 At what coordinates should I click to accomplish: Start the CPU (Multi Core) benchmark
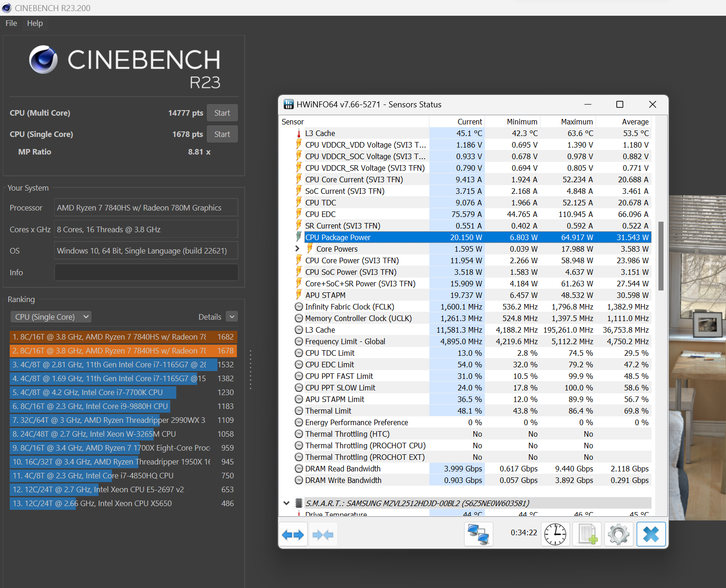[x=222, y=113]
